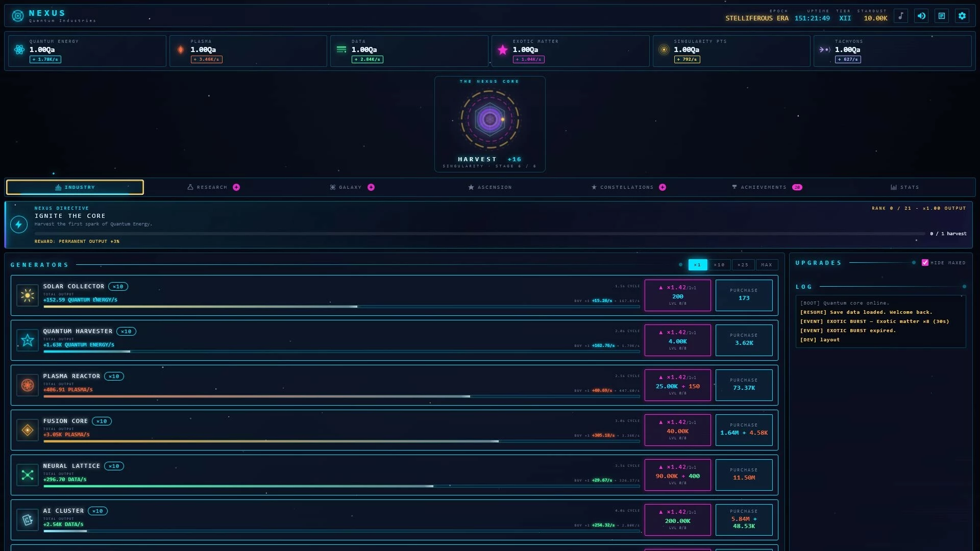Select the MAX buy multiplier
The image size is (980, 551).
click(x=767, y=265)
